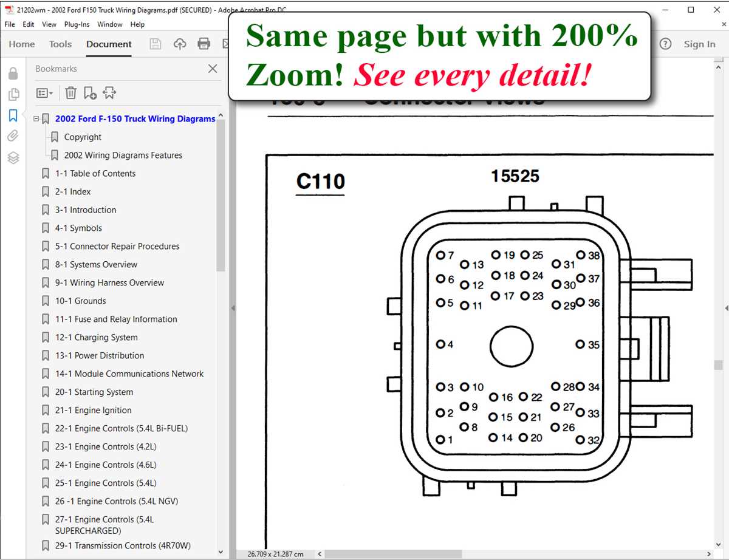Click the Save file icon in toolbar
The image size is (729, 560).
click(x=156, y=44)
